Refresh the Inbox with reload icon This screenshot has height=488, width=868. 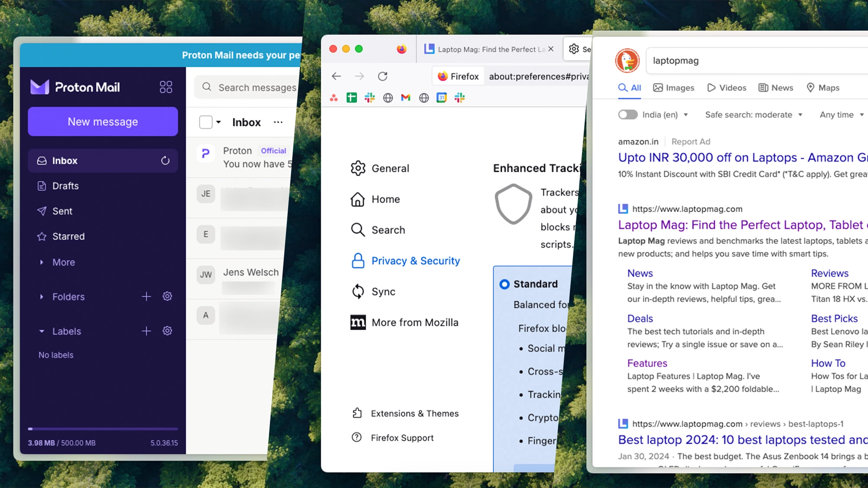click(x=165, y=160)
